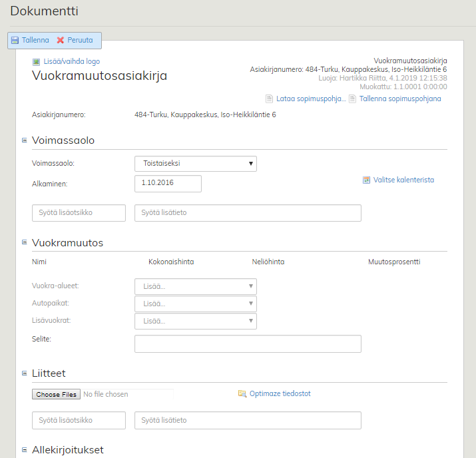Image resolution: width=476 pixels, height=458 pixels.
Task: Click the Tallenna sopimuspohjana document icon
Action: [353, 99]
